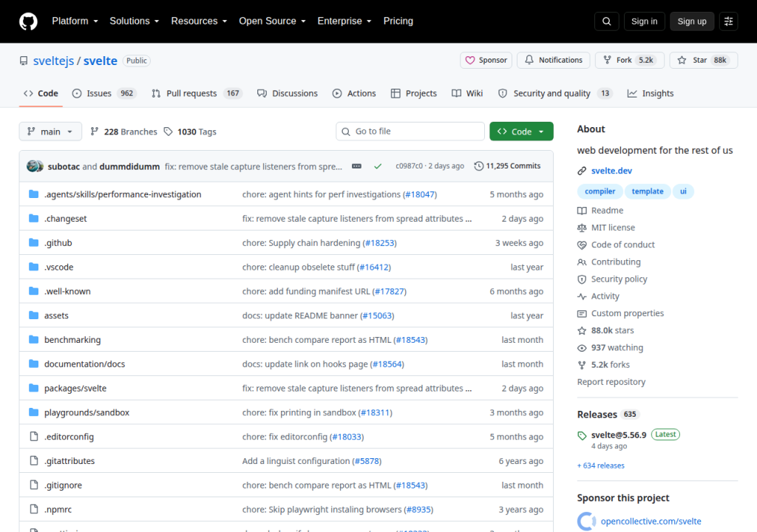The width and height of the screenshot is (757, 532).
Task: Click the Sponsor button
Action: click(486, 60)
